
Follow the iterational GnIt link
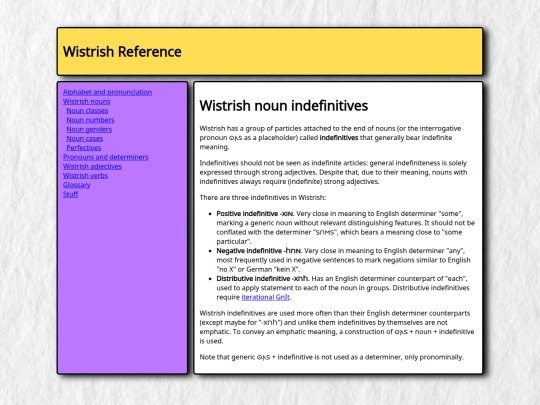266,297
